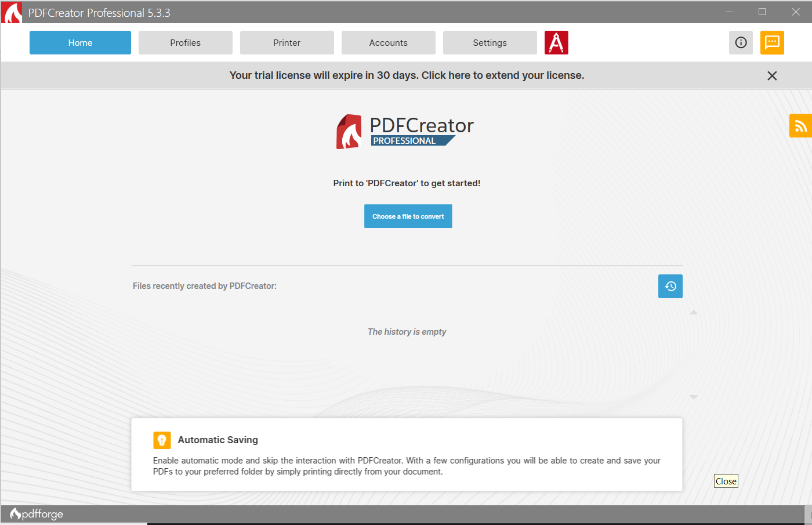
Task: Open feedback with the orange speech bubble icon
Action: point(772,42)
